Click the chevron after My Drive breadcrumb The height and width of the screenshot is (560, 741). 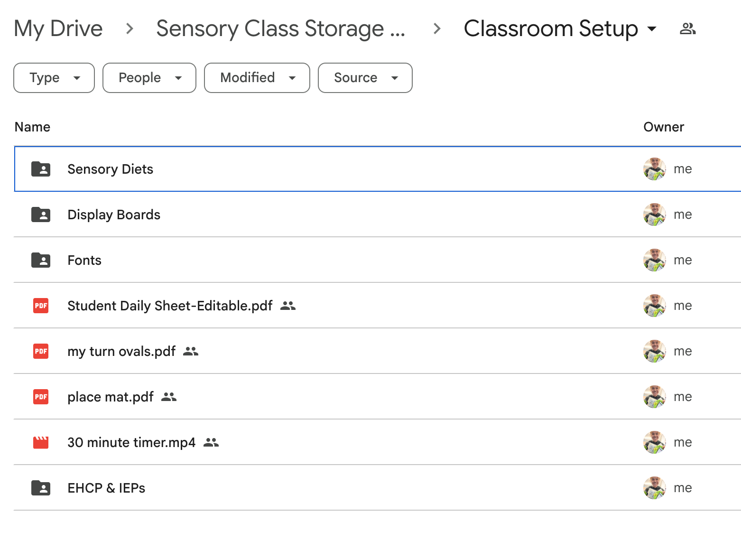130,29
